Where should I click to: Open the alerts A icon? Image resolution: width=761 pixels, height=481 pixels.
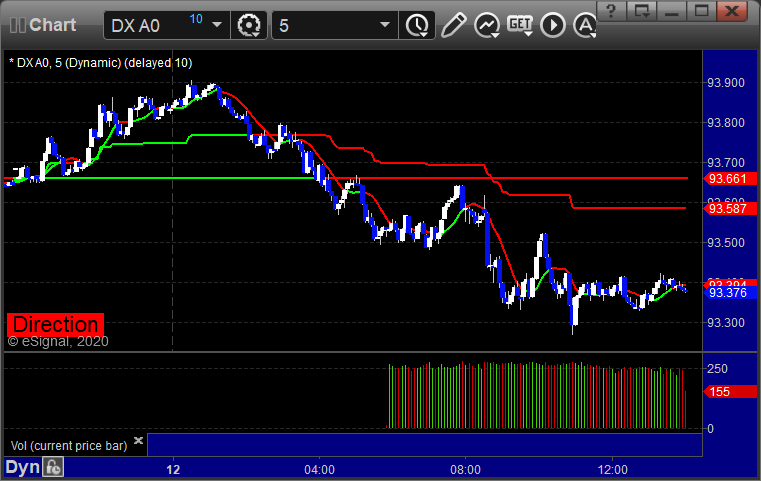[585, 25]
